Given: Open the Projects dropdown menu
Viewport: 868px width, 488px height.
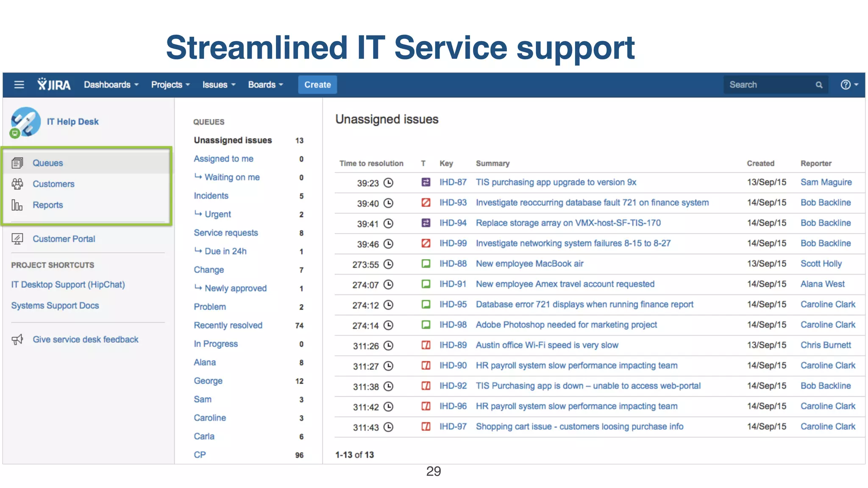Looking at the screenshot, I should tap(170, 85).
